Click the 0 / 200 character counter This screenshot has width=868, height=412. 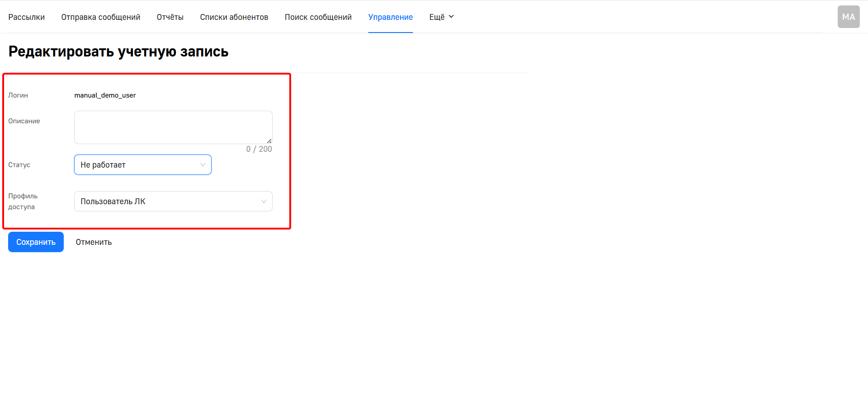tap(259, 149)
